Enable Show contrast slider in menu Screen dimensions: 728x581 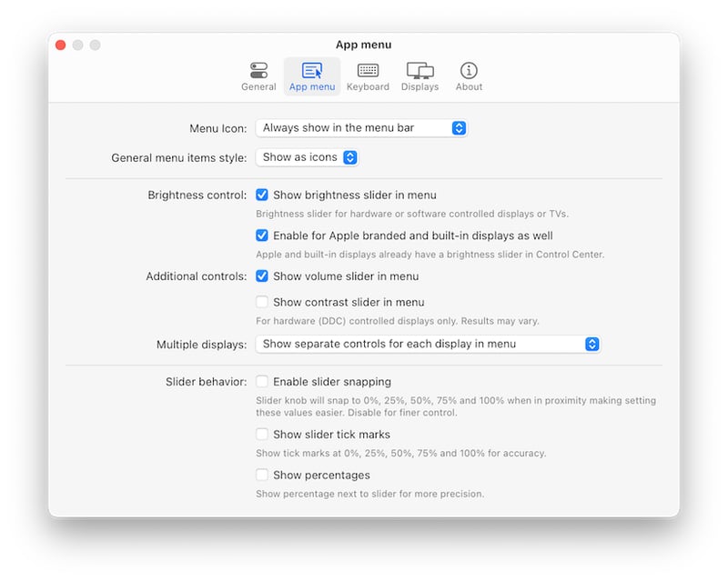262,302
